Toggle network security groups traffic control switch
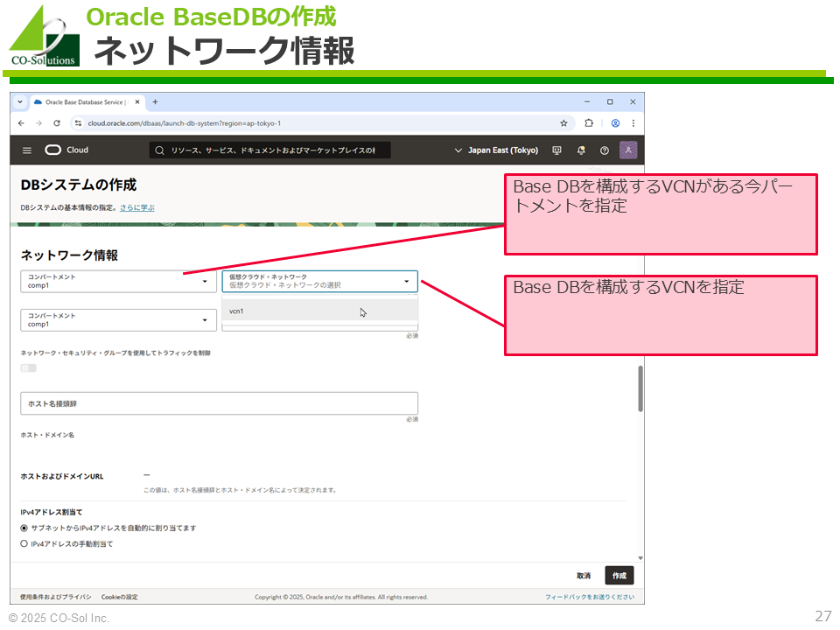Screen dimensions: 840x630 point(28,368)
